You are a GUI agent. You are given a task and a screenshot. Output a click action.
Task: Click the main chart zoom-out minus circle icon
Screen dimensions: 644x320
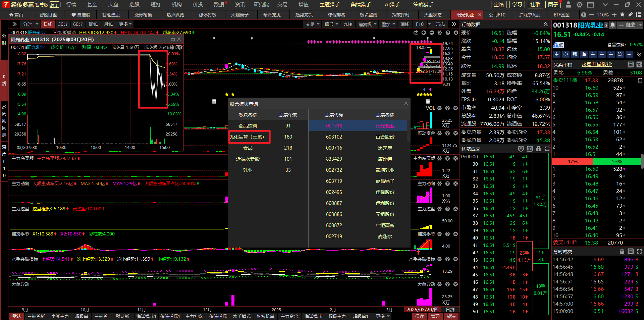(x=432, y=33)
